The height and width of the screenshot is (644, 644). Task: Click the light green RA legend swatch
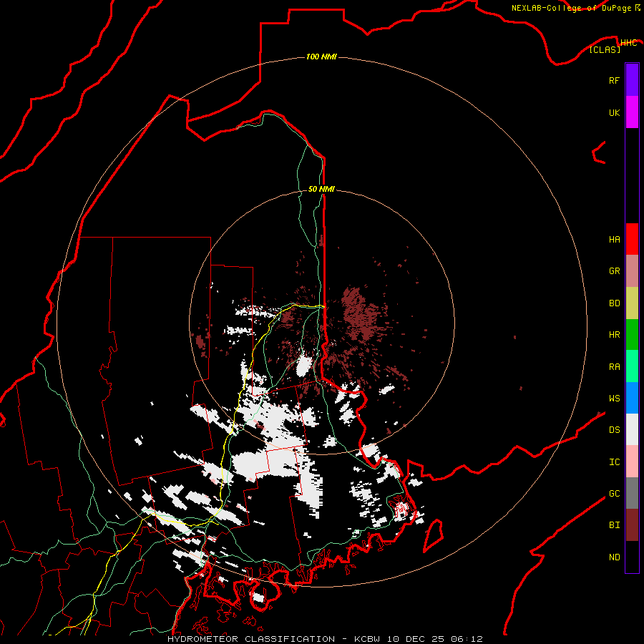pyautogui.click(x=632, y=366)
